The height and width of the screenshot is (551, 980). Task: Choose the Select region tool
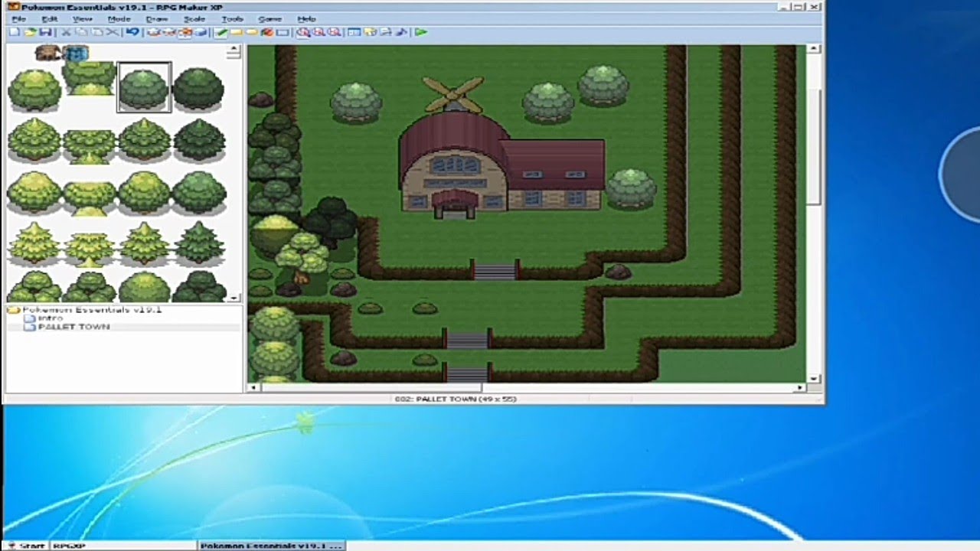click(x=283, y=32)
